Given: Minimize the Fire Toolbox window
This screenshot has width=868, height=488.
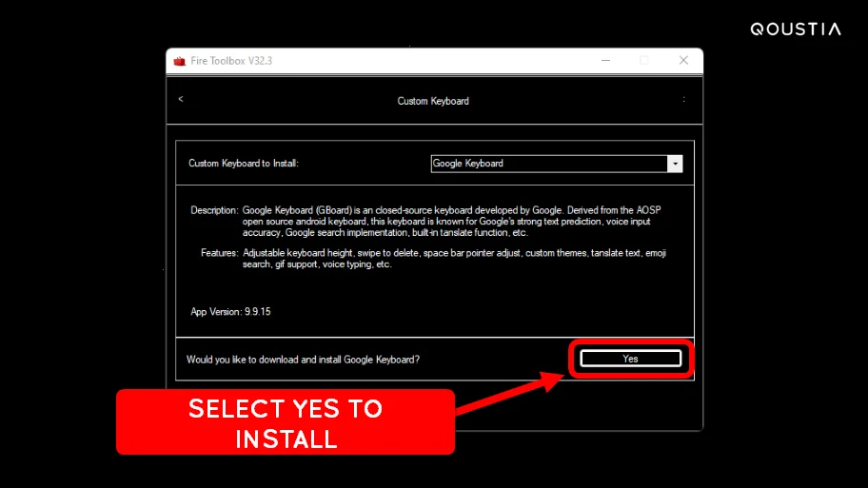Looking at the screenshot, I should (x=605, y=60).
